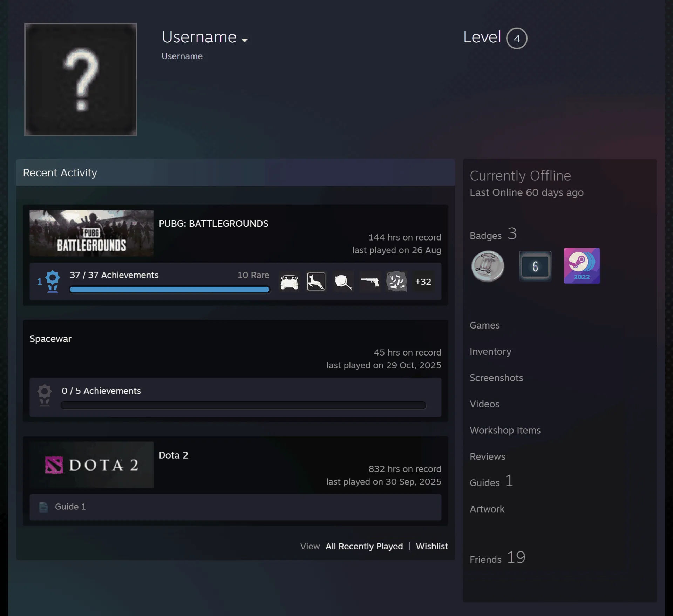Click the 37 / 37 Achievements text
673x616 pixels.
114,275
